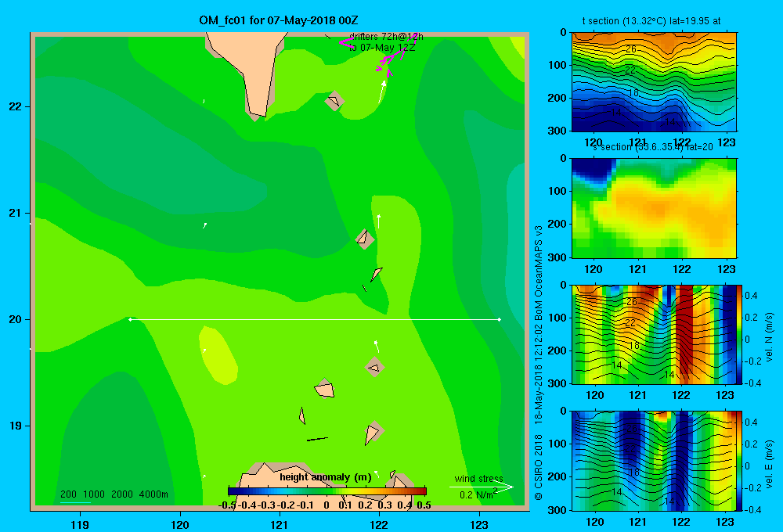Image resolution: width=783 pixels, height=532 pixels.
Task: Click the '300' depth label on the salinity section
Action: 557,257
